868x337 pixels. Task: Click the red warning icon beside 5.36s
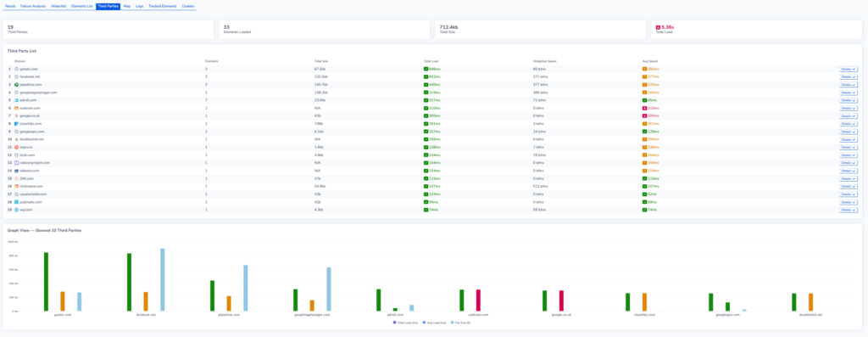click(x=658, y=27)
